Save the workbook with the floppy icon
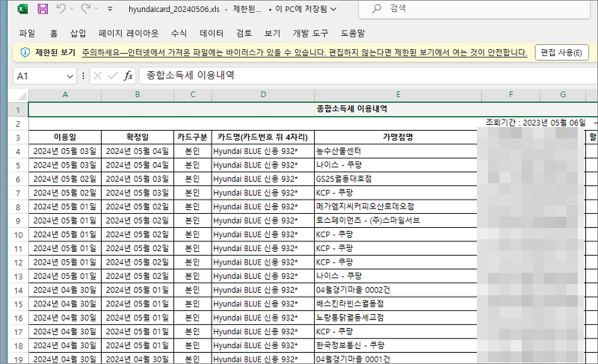Viewport: 598px width, 364px height. [x=42, y=9]
